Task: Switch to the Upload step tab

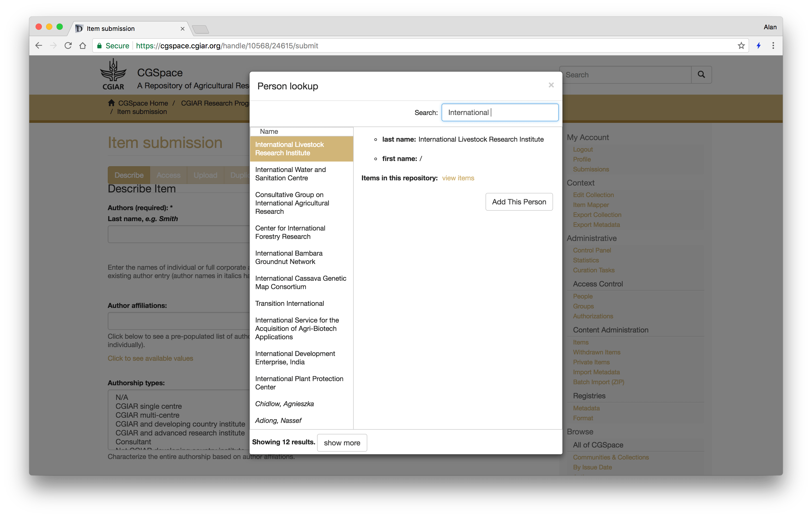Action: click(205, 175)
